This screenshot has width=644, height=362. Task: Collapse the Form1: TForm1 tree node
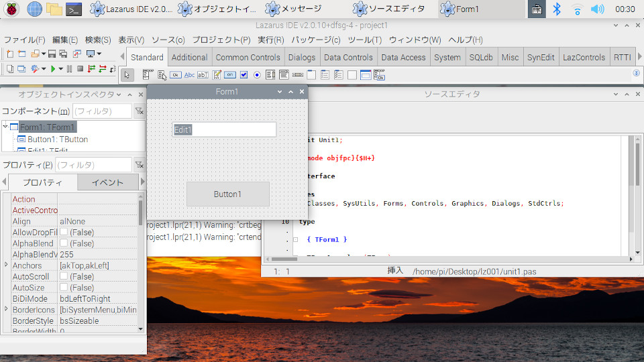(5, 126)
